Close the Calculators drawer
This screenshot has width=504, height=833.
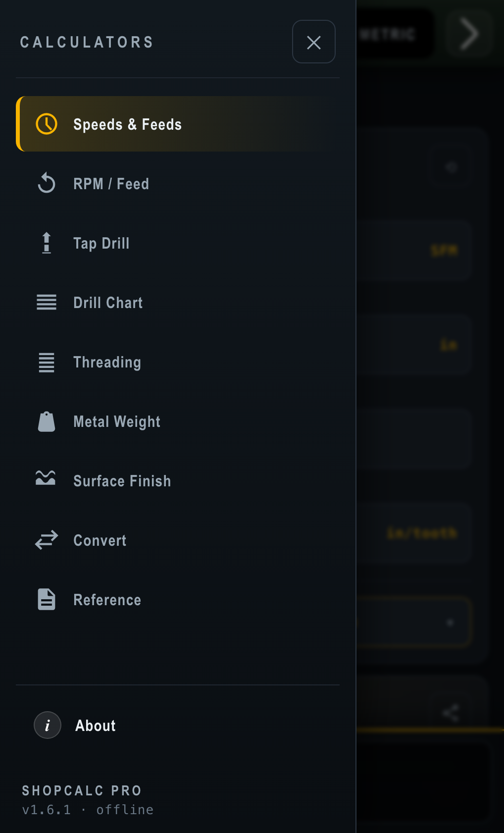click(x=313, y=42)
